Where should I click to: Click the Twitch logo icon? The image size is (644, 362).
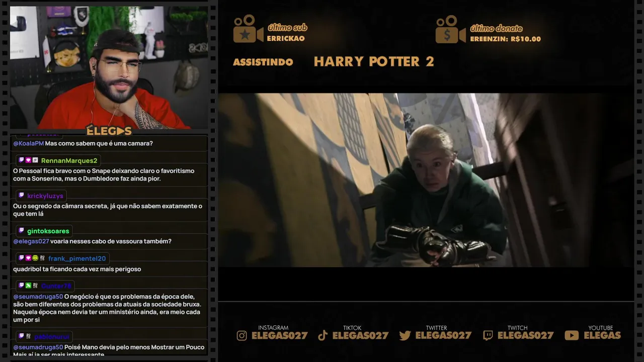(488, 335)
